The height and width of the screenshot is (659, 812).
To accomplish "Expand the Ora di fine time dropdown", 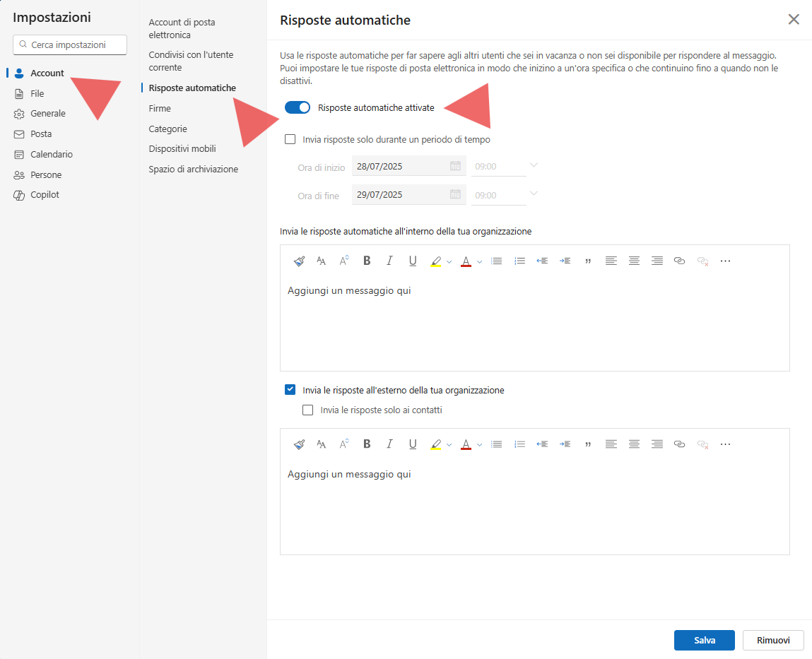I will [534, 194].
